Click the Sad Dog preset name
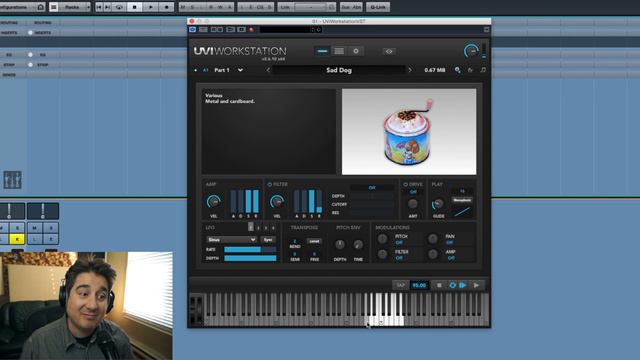 (x=339, y=70)
